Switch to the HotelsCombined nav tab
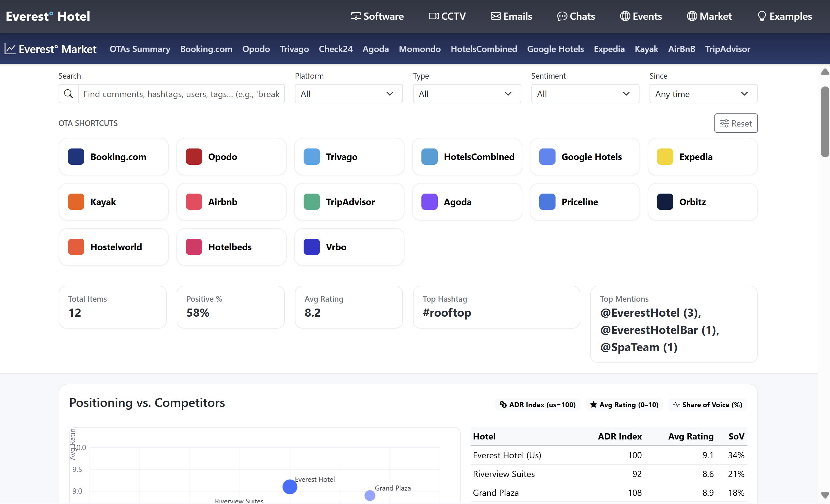 click(483, 49)
